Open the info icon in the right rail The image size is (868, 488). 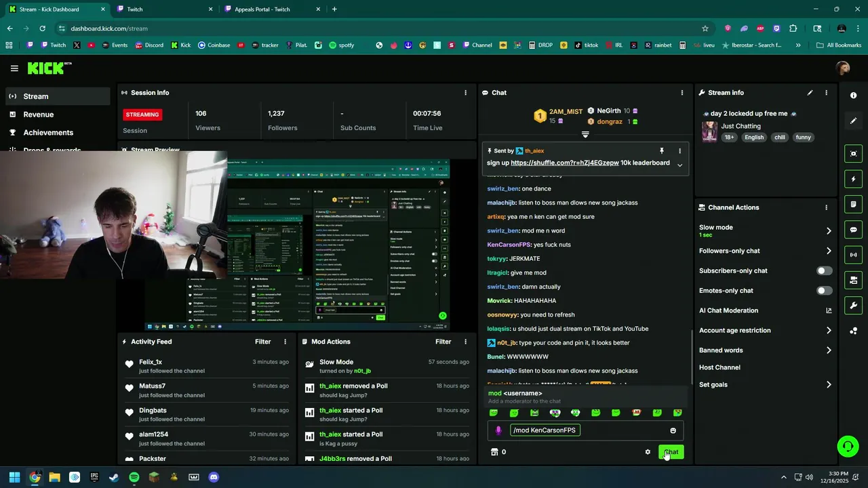(853, 96)
